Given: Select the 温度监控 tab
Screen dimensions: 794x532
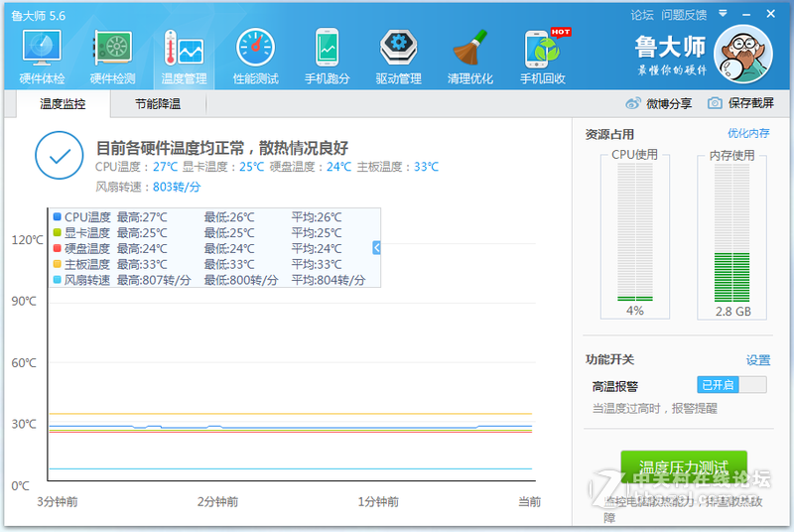Looking at the screenshot, I should (x=63, y=104).
